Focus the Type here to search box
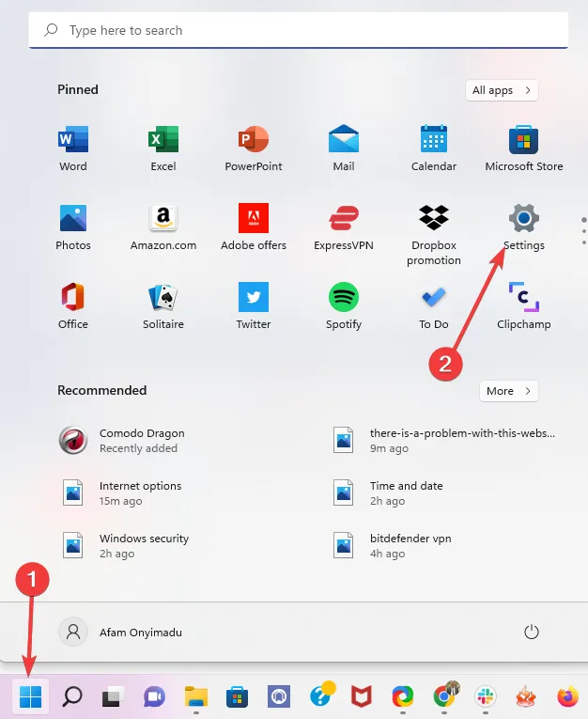588x719 pixels. click(x=299, y=30)
